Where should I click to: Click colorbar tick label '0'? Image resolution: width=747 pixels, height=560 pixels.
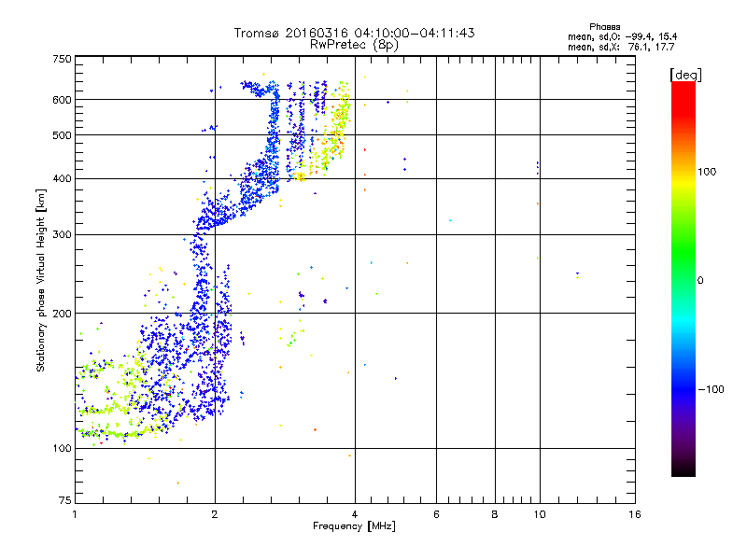(700, 281)
